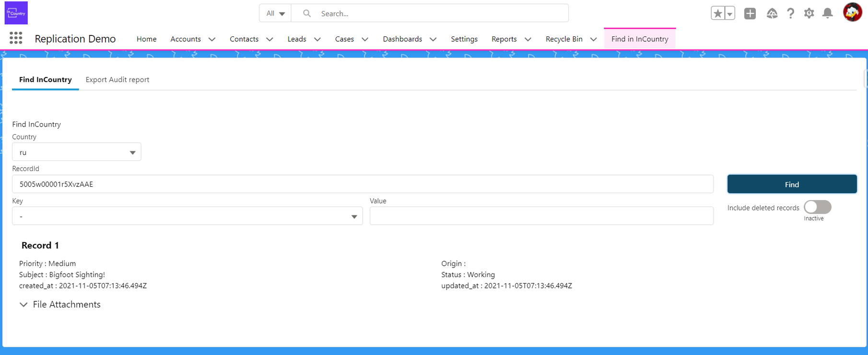The height and width of the screenshot is (355, 868).
Task: Open the Setup gear icon
Action: pyautogui.click(x=809, y=13)
